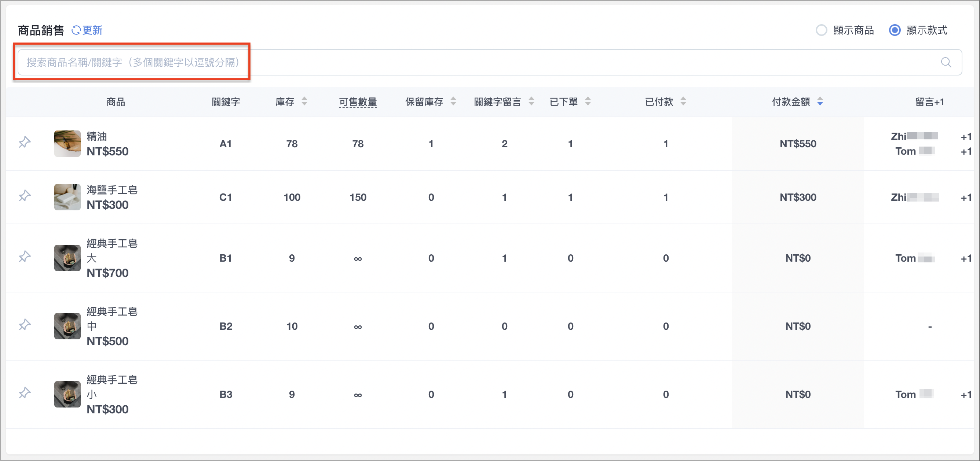
Task: Click stock value 10 in B2 row
Action: point(292,327)
